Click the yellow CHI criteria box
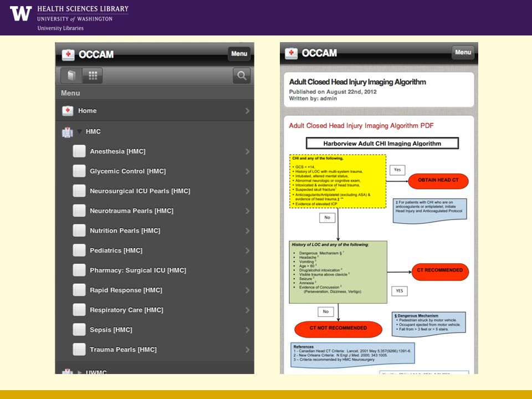 [337, 181]
